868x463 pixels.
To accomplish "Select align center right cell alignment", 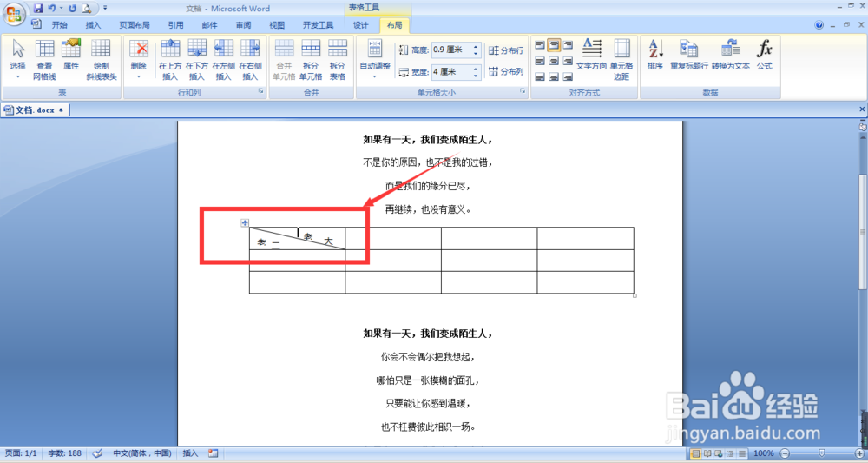I will (568, 61).
